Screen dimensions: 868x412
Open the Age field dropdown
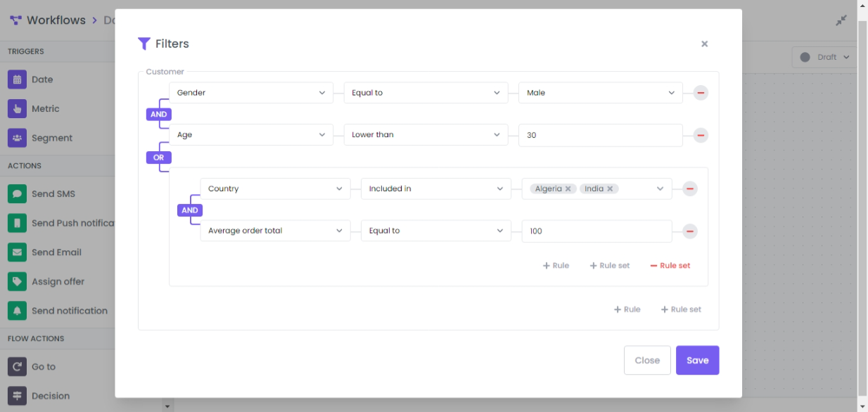click(x=251, y=135)
